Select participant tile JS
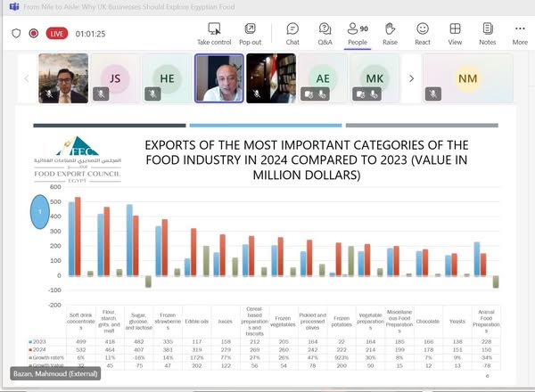 (x=115, y=78)
